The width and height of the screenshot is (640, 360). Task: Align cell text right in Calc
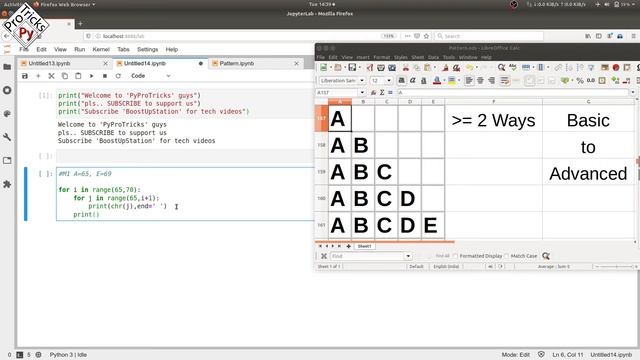(x=491, y=80)
